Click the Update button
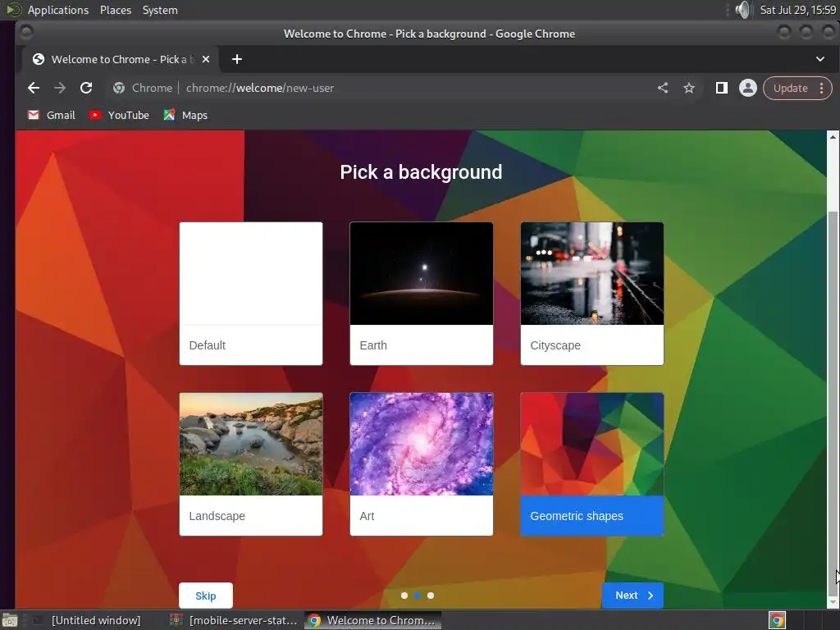The image size is (840, 630). coord(791,88)
